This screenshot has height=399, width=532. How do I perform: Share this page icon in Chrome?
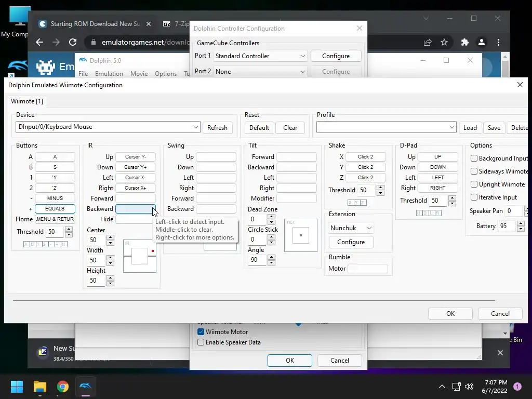point(428,42)
